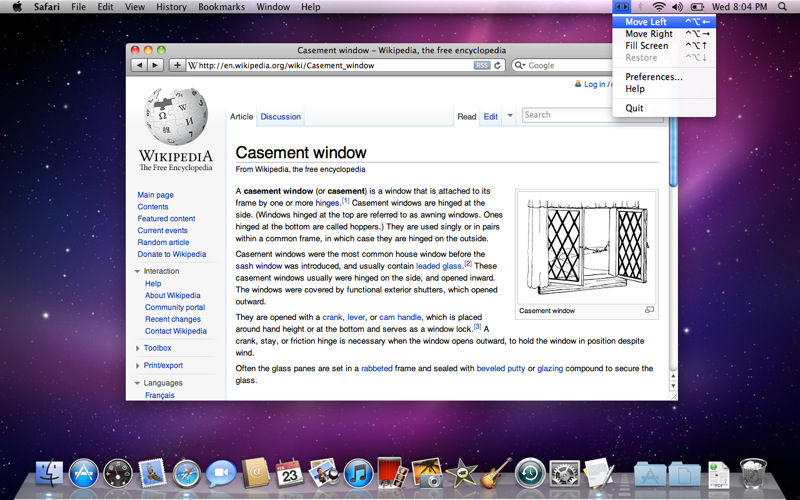This screenshot has width=800, height=500.
Task: Go back with Safari's back arrow
Action: (139, 65)
